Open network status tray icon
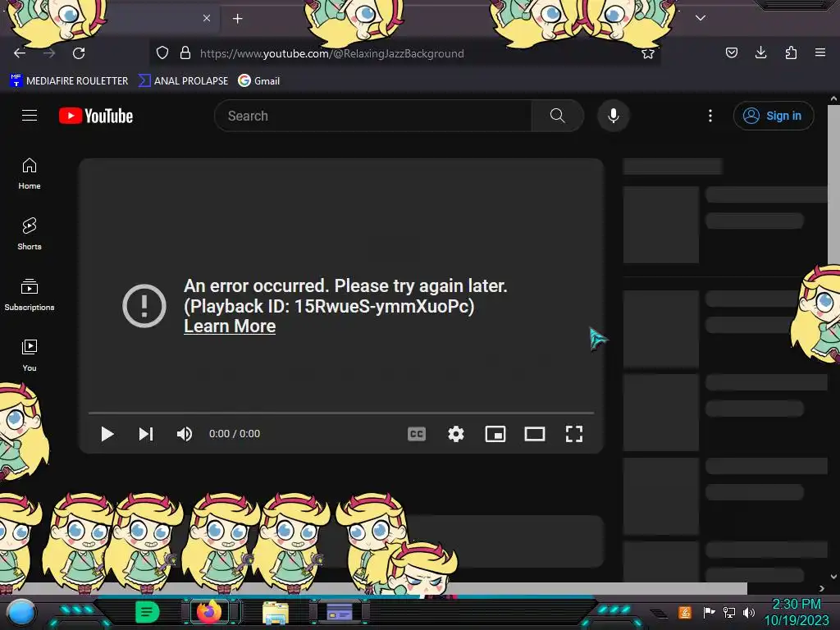This screenshot has height=630, width=840. [x=729, y=612]
